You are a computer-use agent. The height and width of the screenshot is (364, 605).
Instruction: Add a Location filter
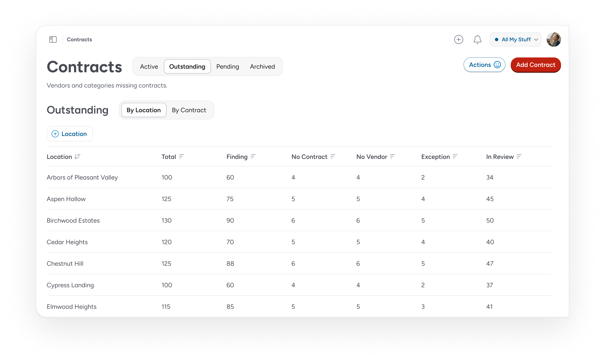pos(70,134)
